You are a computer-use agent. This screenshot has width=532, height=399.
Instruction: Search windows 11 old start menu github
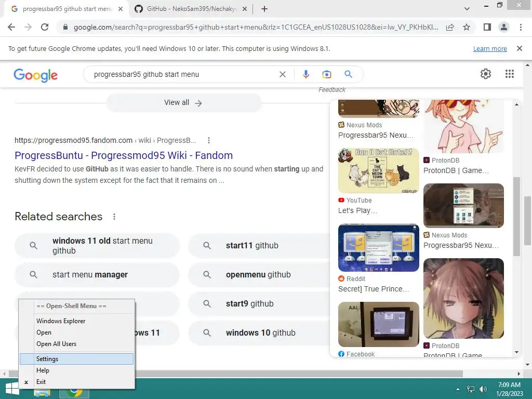point(97,246)
